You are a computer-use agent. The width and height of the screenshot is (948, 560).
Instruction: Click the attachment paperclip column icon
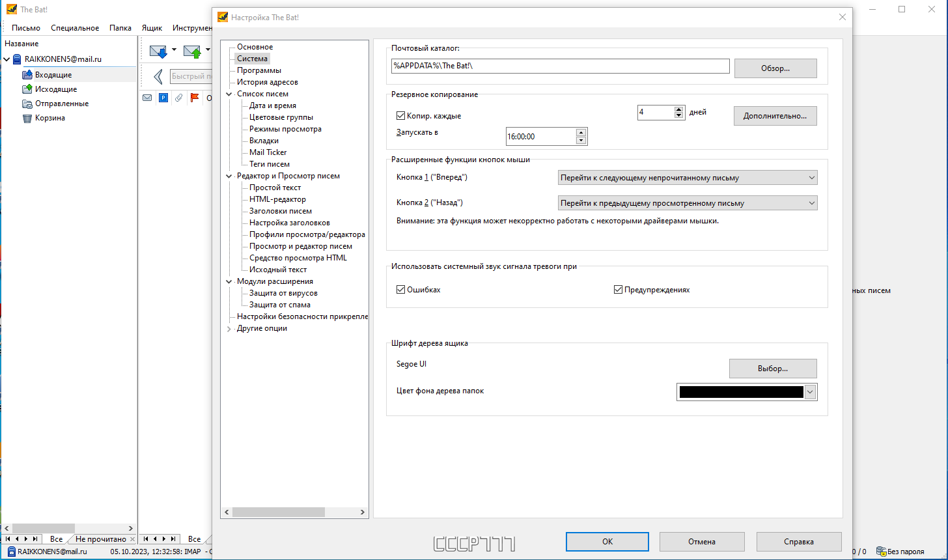(178, 98)
